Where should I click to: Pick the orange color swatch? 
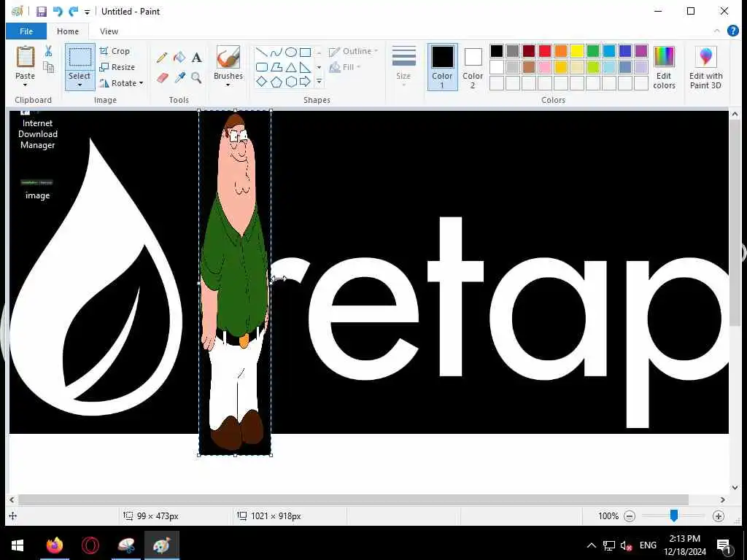(561, 51)
